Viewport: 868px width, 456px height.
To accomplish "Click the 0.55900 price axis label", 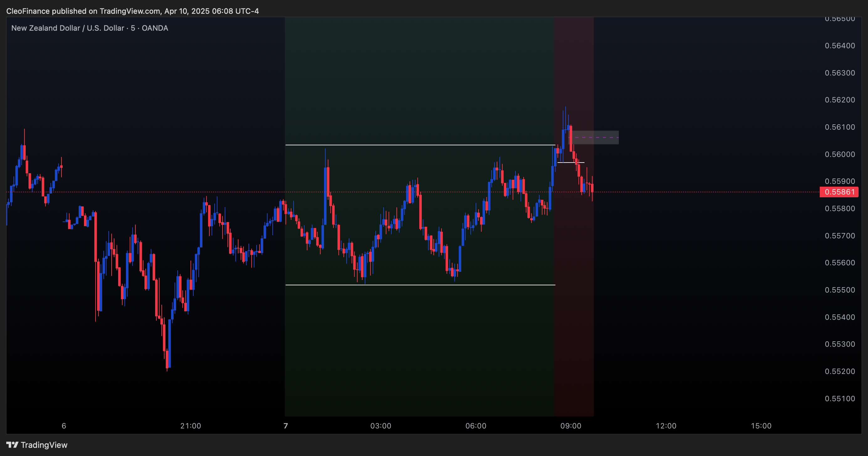I will click(x=840, y=182).
